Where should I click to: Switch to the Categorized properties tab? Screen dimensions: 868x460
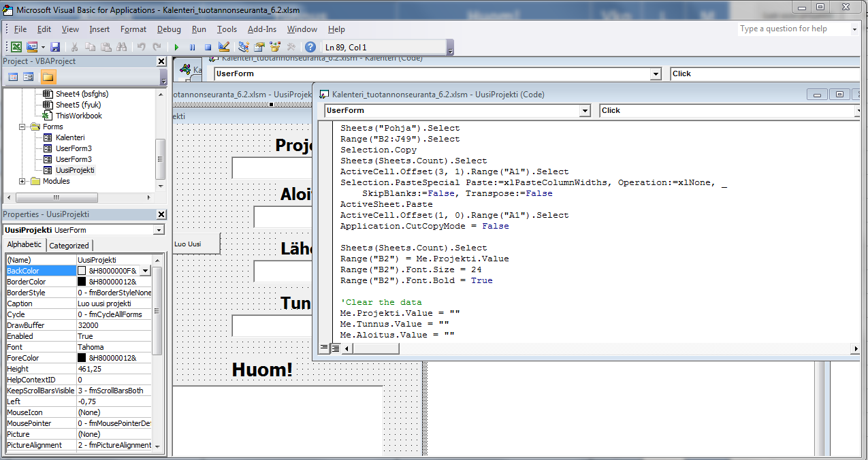[69, 246]
